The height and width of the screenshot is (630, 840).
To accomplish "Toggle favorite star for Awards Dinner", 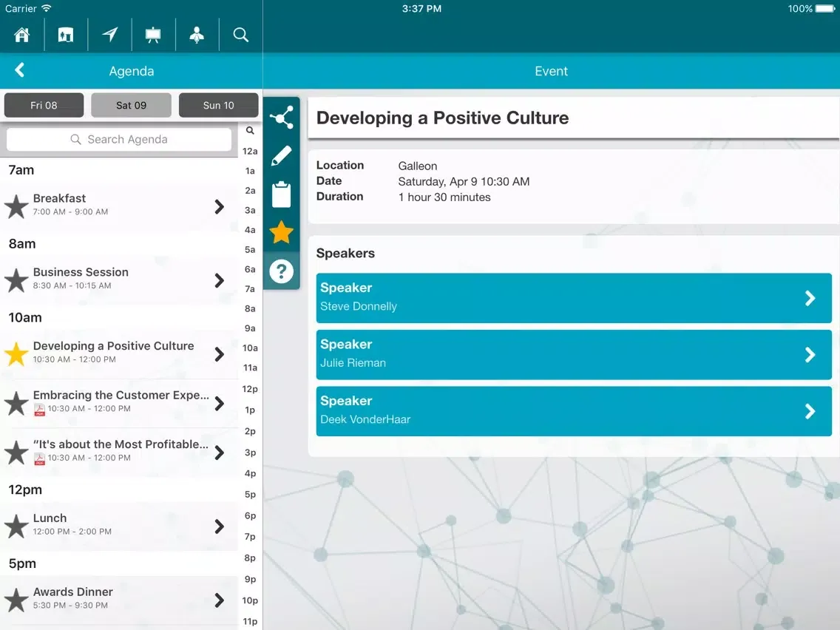I will (x=16, y=600).
